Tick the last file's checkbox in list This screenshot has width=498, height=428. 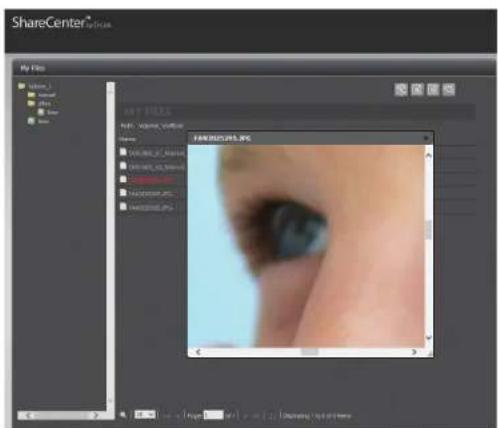123,207
